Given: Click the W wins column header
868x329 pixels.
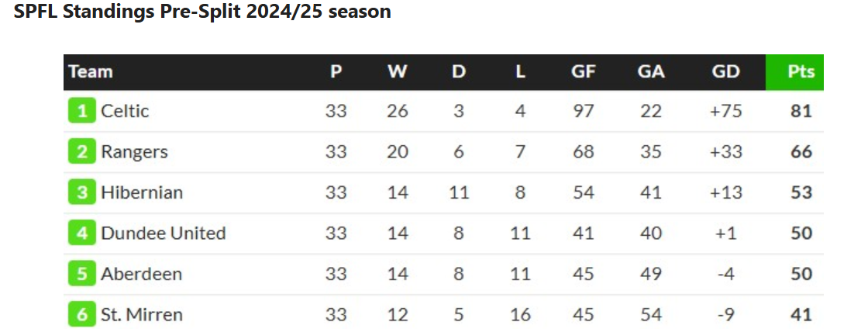Looking at the screenshot, I should point(398,72).
